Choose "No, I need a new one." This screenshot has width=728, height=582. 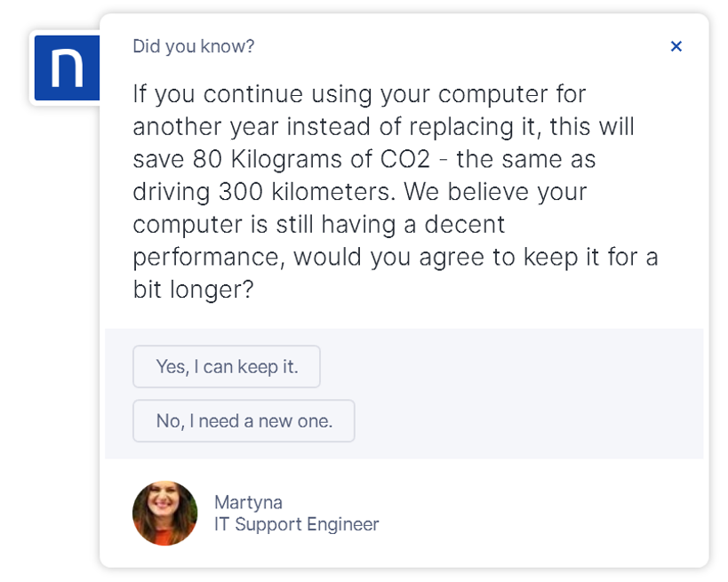point(244,421)
